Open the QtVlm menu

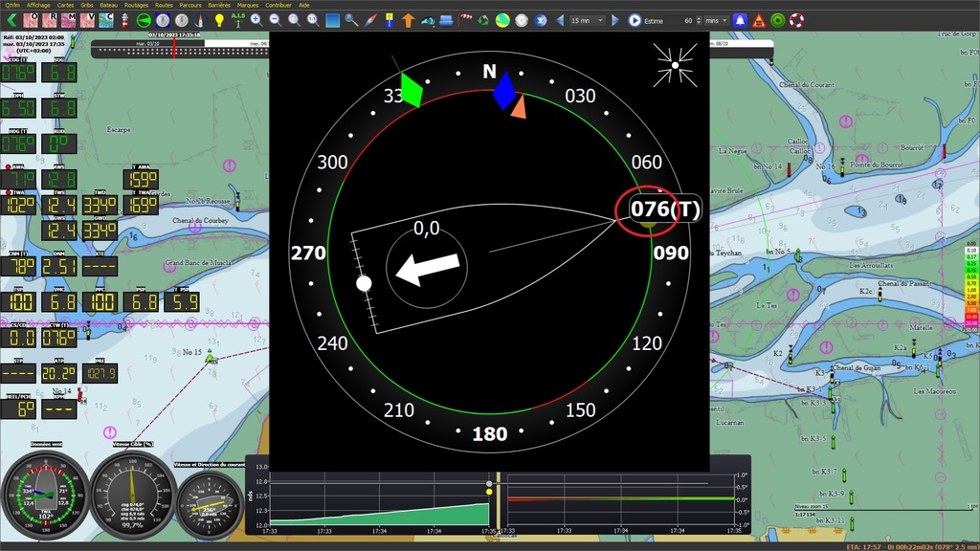tap(11, 5)
